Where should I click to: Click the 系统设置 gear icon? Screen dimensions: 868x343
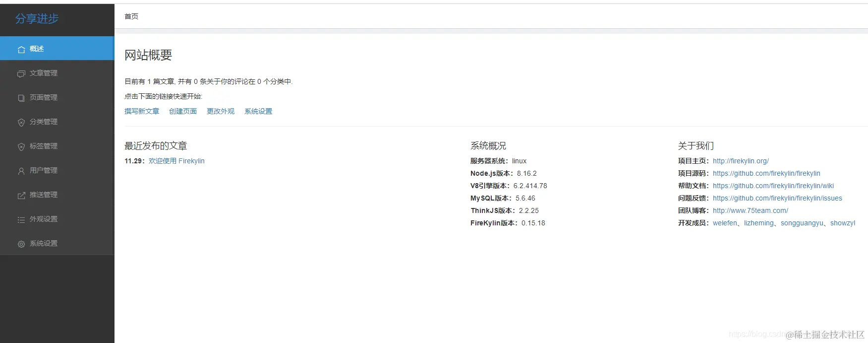(x=21, y=244)
